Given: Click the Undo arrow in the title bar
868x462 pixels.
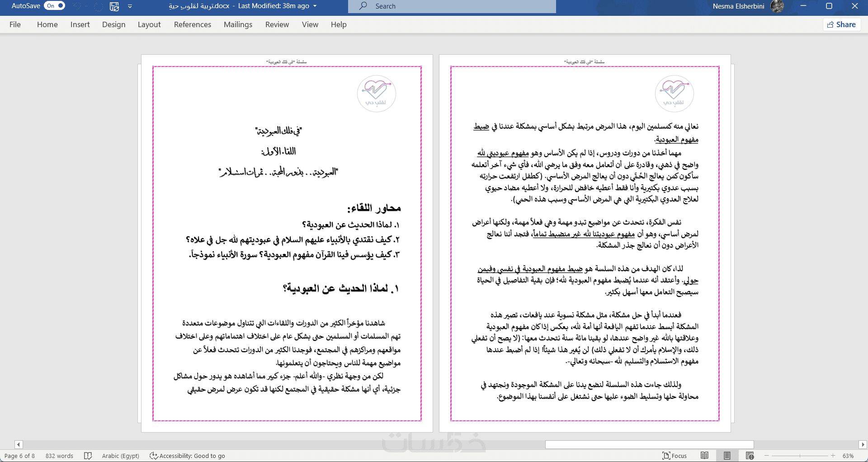Looking at the screenshot, I should 77,6.
